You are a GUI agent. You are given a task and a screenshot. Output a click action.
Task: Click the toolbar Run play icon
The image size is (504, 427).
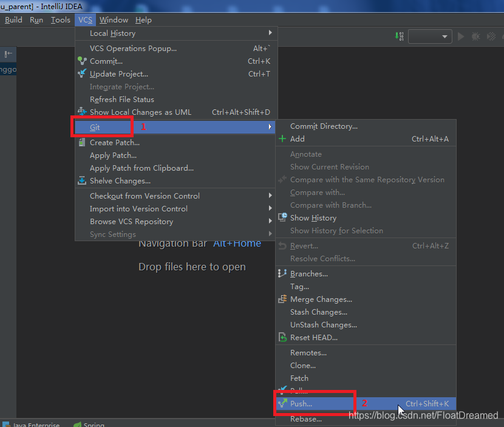tap(461, 36)
